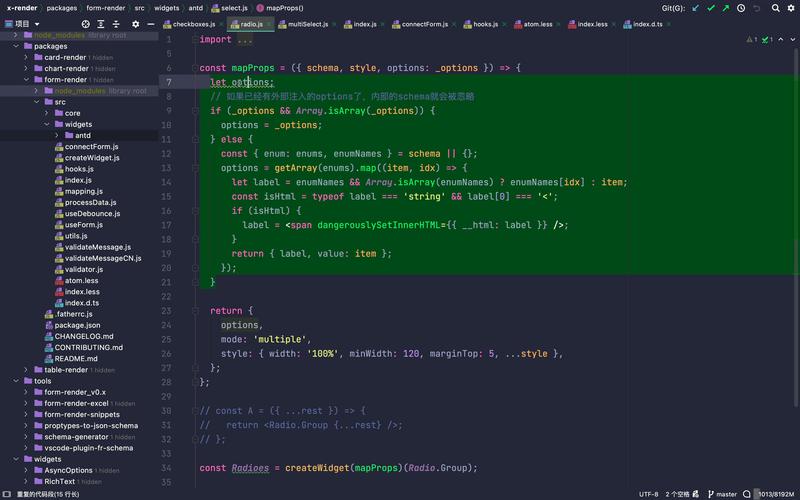
Task: Open project view dropdown 项目
Action: [22, 24]
